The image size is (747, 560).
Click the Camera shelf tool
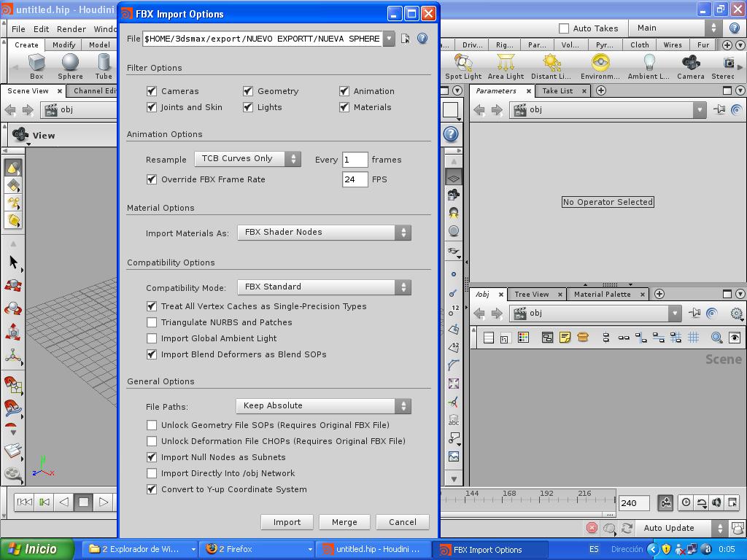[x=691, y=66]
